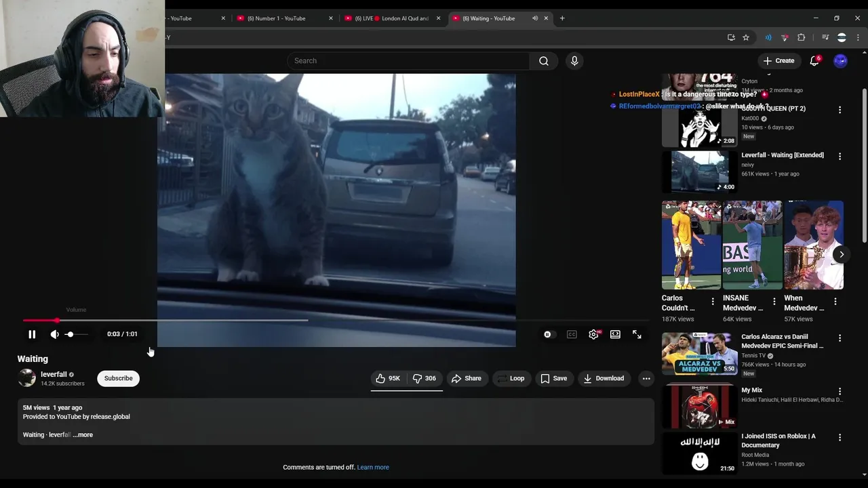Switch to theater mode
Image resolution: width=868 pixels, height=488 pixels.
615,334
